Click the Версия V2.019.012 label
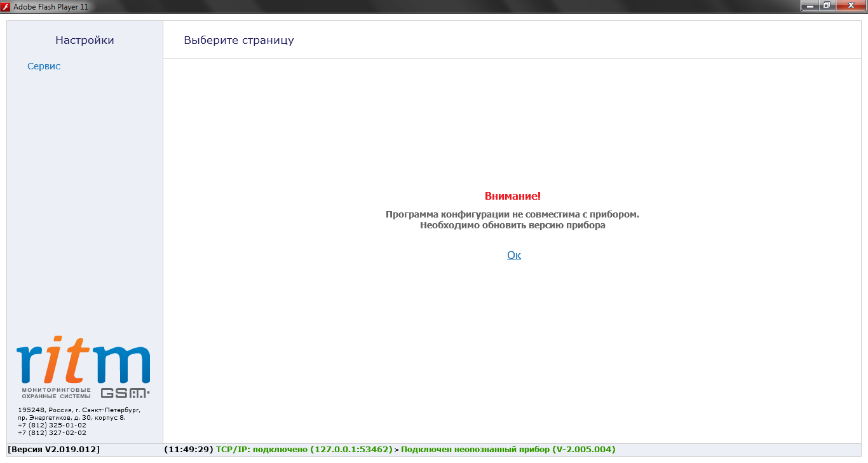The width and height of the screenshot is (868, 463). pos(53,450)
